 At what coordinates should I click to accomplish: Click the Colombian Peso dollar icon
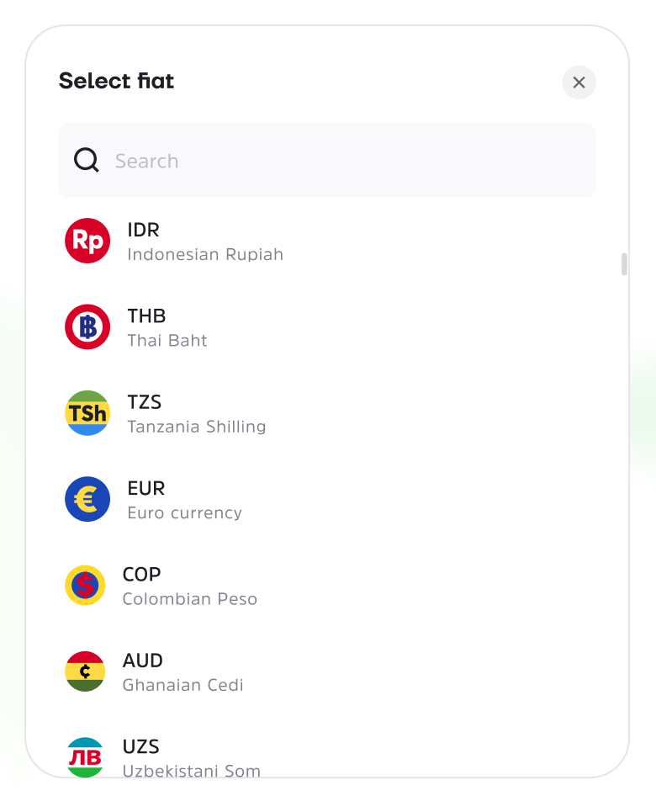point(85,585)
